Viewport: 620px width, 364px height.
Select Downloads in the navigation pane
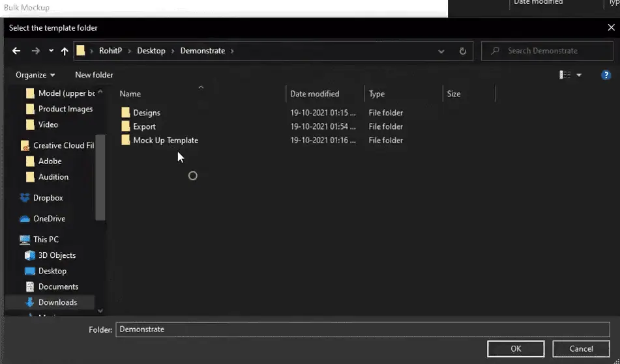pyautogui.click(x=57, y=302)
